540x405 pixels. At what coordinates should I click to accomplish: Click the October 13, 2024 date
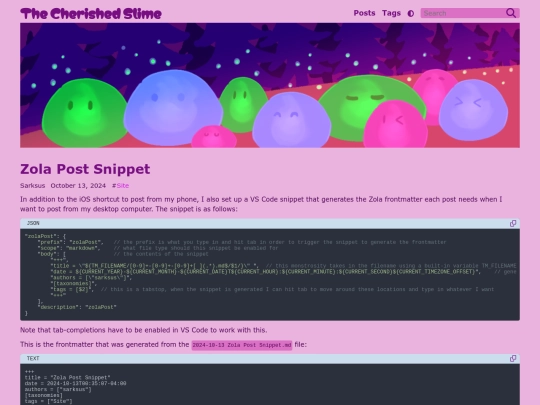(78, 186)
